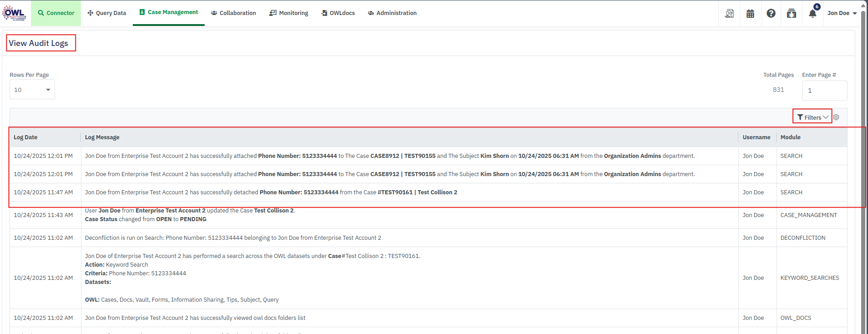Open table settings gear next to Filters
The width and height of the screenshot is (868, 334).
coord(836,117)
